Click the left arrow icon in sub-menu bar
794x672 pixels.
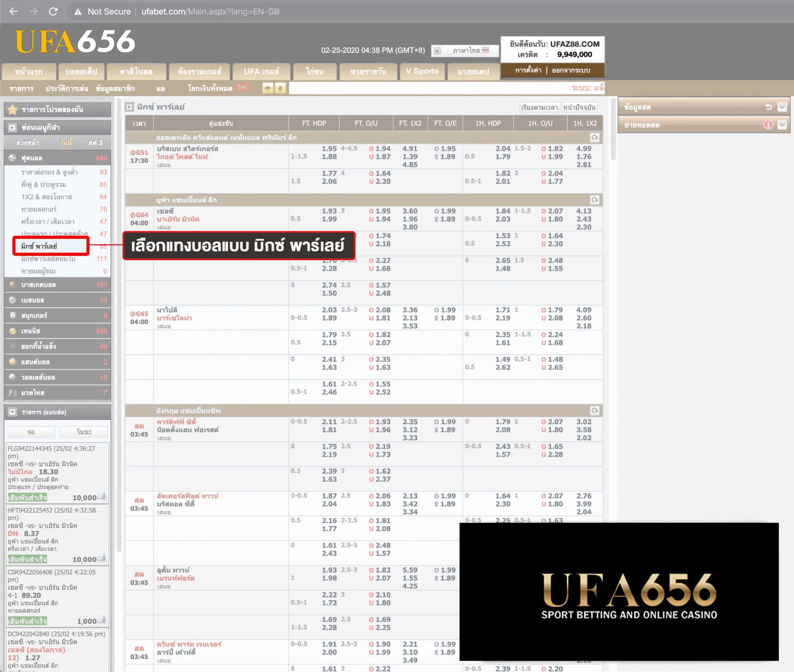[x=268, y=88]
